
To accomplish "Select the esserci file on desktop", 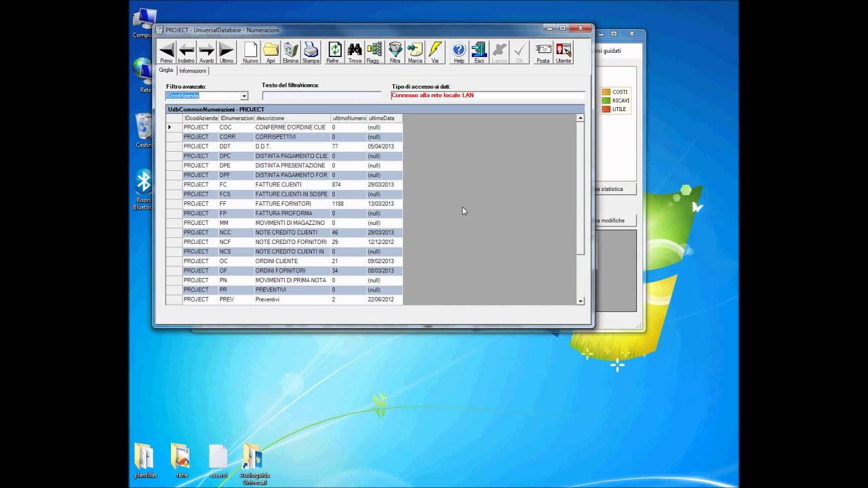I will click(218, 461).
